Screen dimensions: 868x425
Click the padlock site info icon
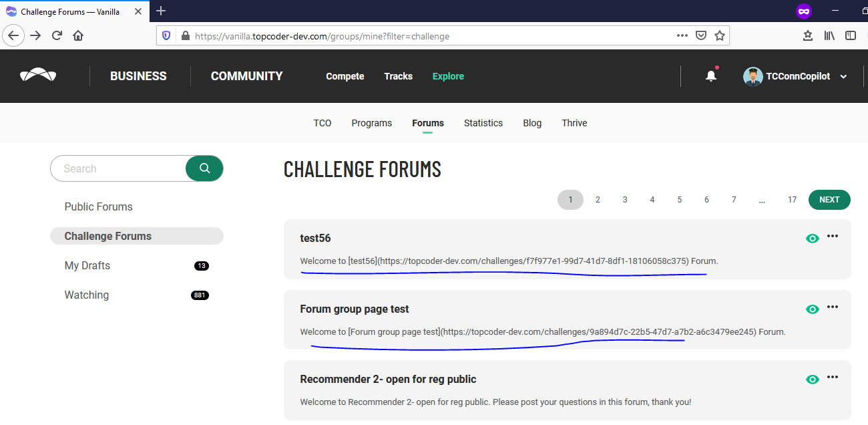click(x=185, y=36)
